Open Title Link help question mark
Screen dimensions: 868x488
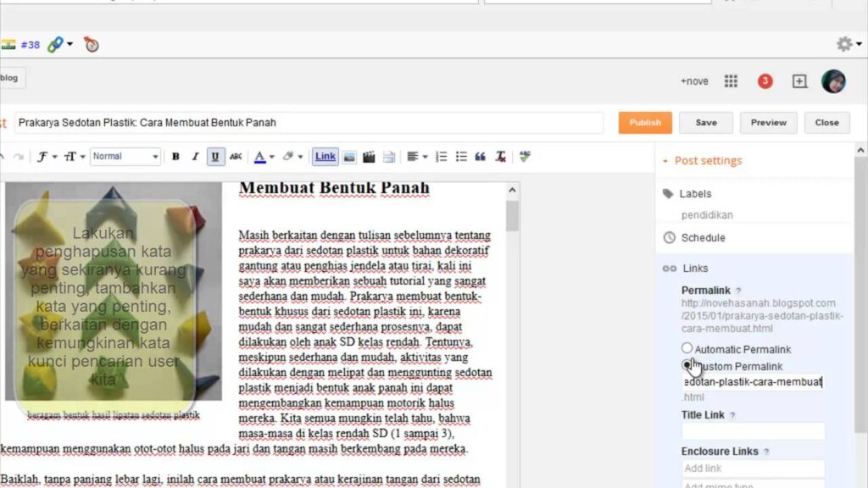point(732,415)
